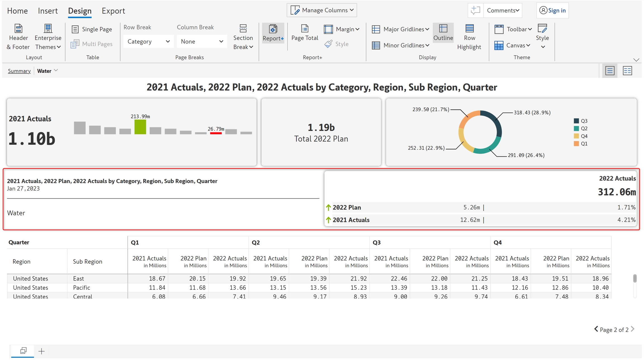
Task: Open the Enterprise Themes gallery
Action: 48,37
